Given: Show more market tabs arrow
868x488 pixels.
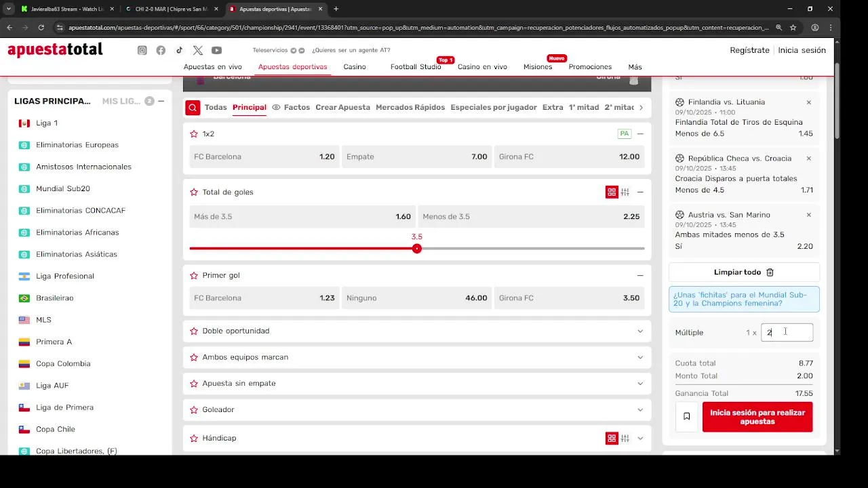Looking at the screenshot, I should [641, 107].
